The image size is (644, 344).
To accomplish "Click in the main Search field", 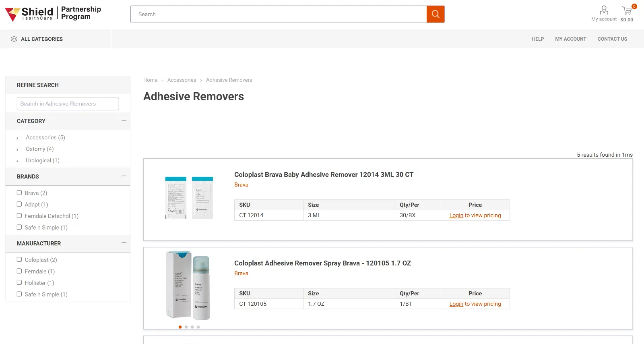I will point(279,14).
